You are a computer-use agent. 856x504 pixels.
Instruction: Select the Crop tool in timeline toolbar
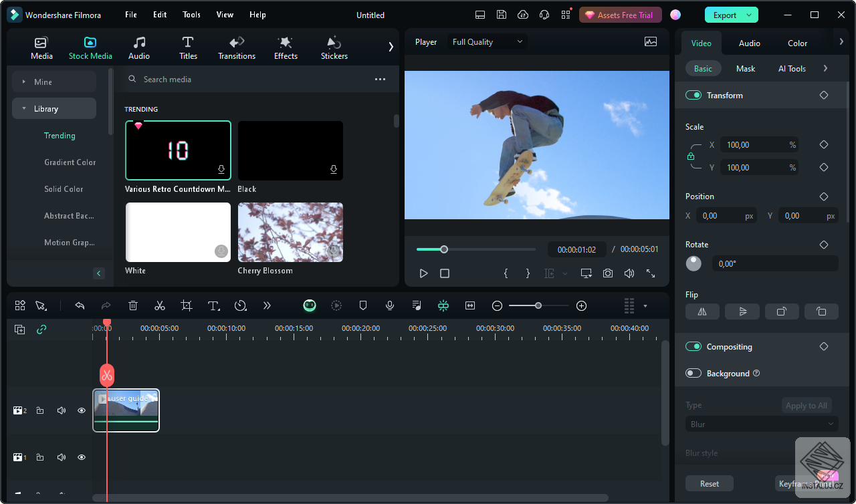tap(187, 305)
